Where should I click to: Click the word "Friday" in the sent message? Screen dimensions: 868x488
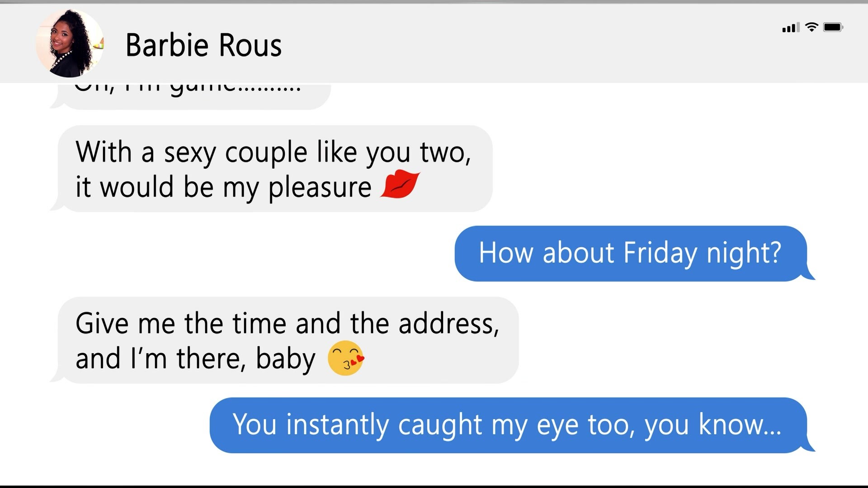[x=660, y=253]
